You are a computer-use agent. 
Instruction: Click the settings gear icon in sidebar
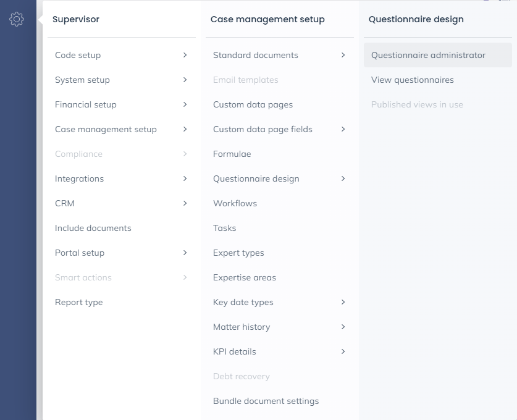[17, 19]
